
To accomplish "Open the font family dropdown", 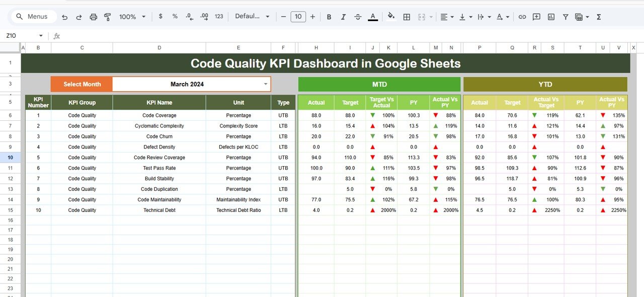I will (252, 17).
